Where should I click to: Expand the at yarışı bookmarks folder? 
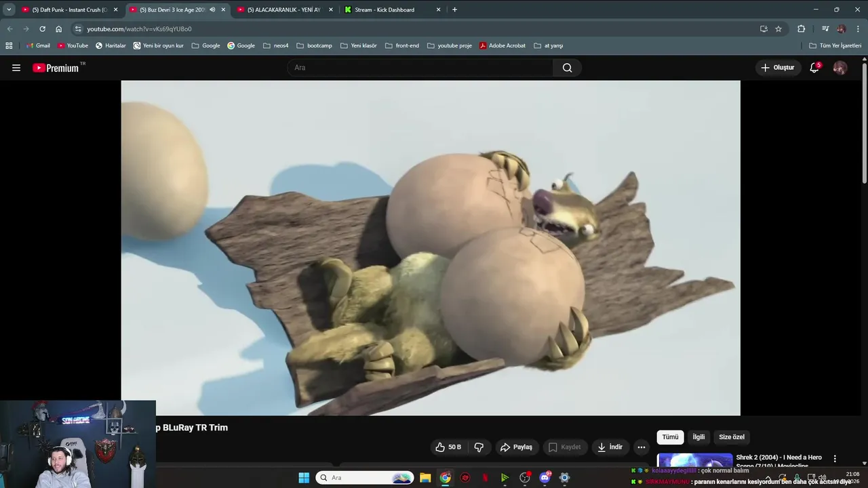click(549, 45)
